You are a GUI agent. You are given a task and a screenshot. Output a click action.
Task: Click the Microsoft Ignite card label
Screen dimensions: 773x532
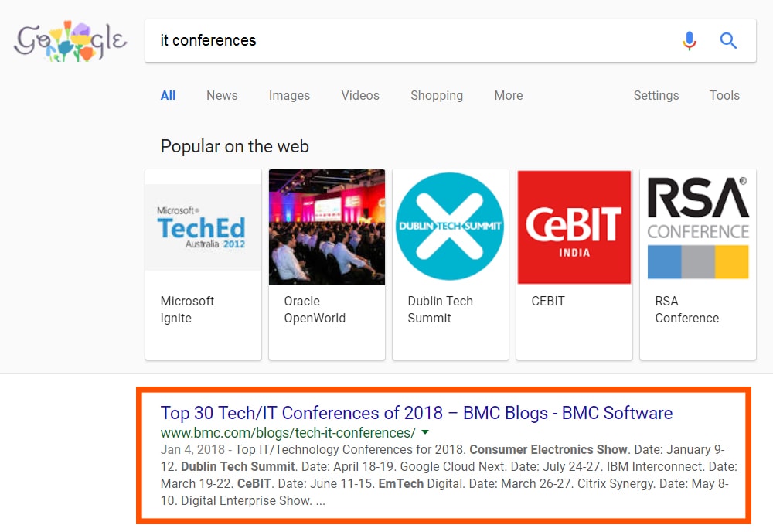[x=187, y=309]
